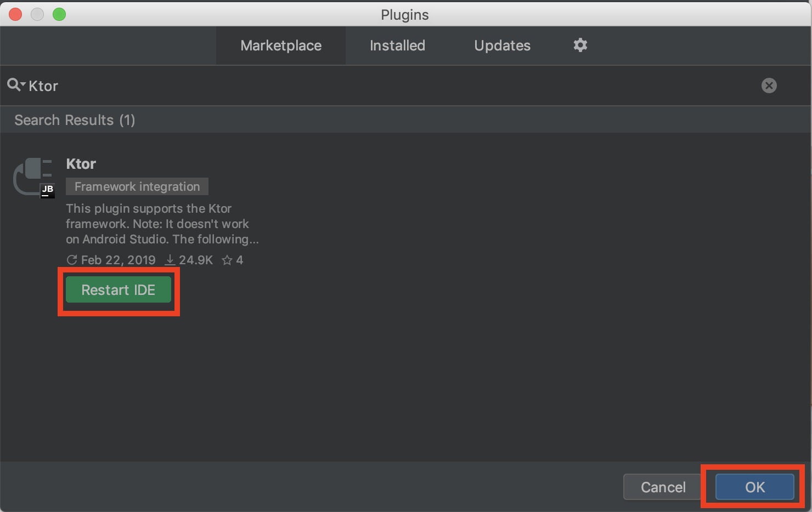Open the Ktor plugin description text
This screenshot has width=812, height=512.
[162, 224]
